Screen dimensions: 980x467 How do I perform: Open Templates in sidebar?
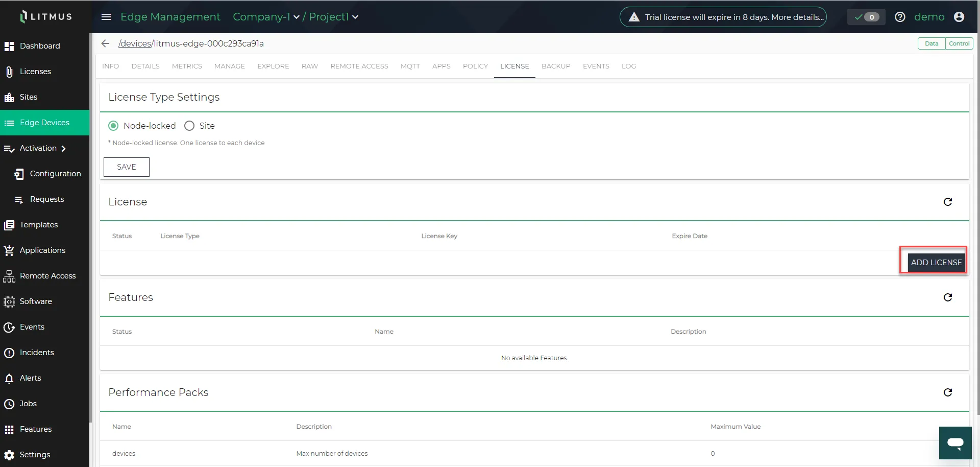coord(44,225)
